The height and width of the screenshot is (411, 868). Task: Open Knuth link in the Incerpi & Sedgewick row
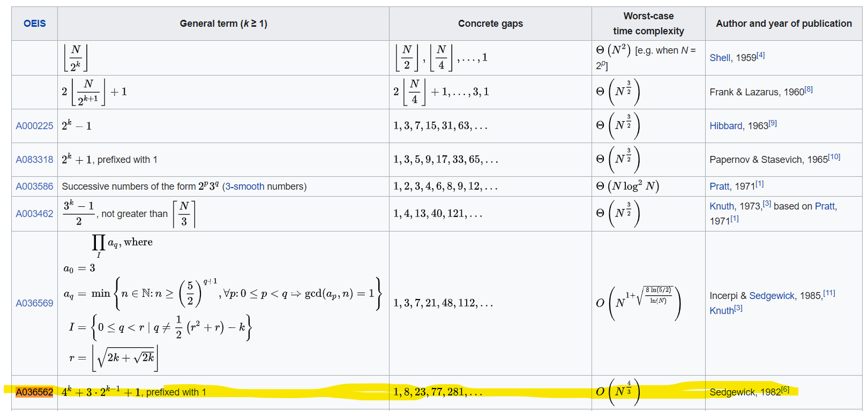pyautogui.click(x=722, y=311)
